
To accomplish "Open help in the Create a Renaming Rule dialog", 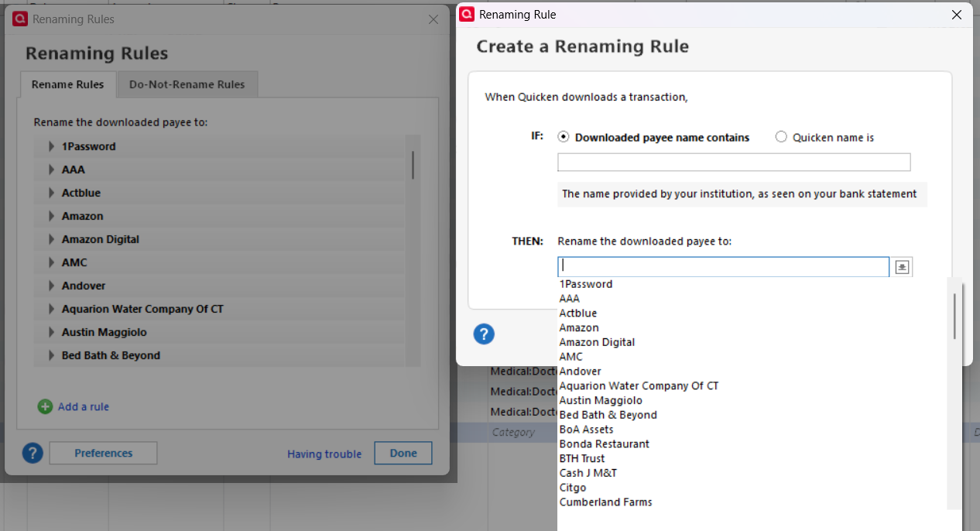I will tap(484, 334).
